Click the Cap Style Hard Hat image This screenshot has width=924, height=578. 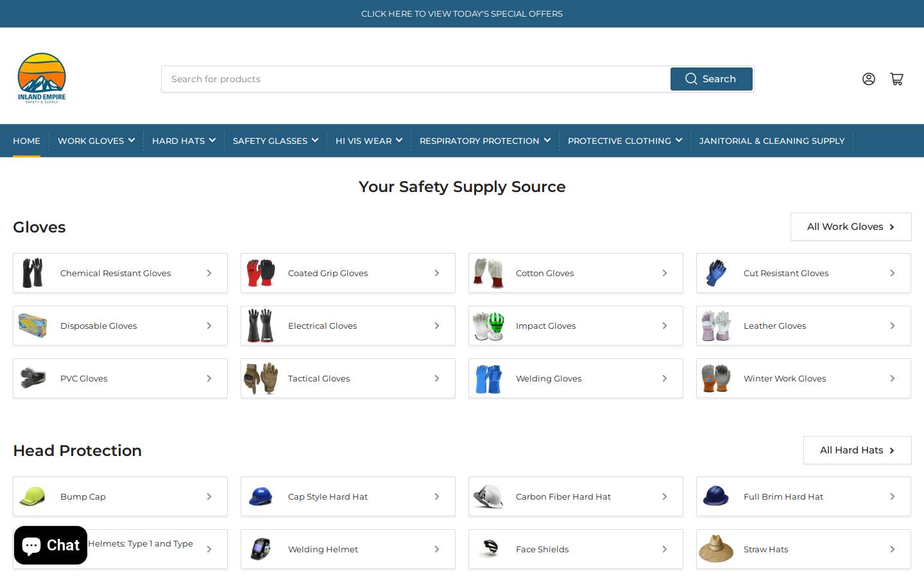pos(261,496)
